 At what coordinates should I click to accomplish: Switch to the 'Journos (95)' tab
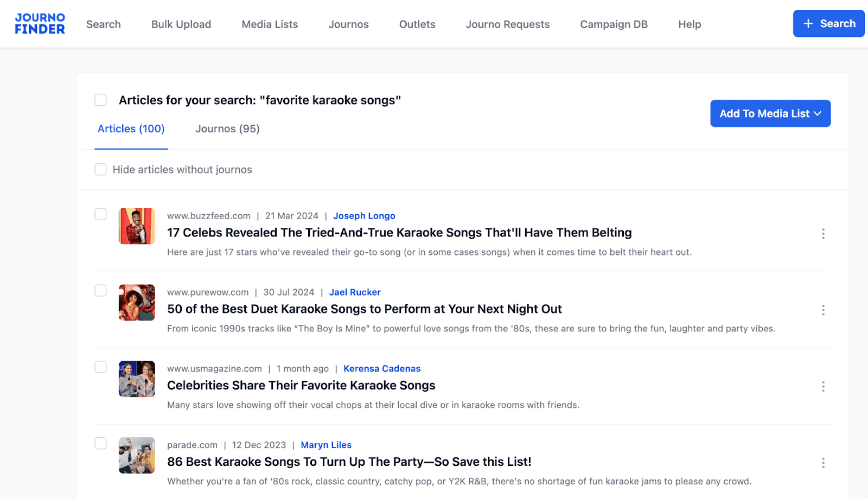(227, 129)
